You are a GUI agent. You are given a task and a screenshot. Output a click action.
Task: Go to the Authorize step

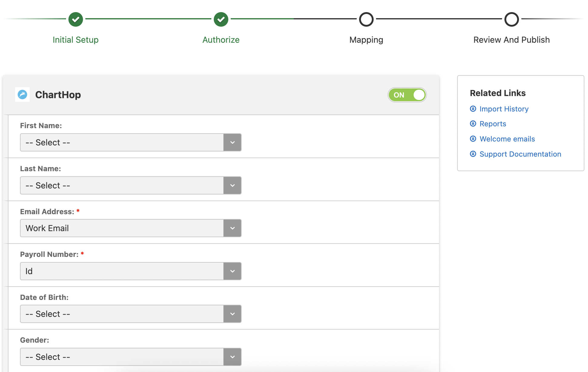(221, 40)
